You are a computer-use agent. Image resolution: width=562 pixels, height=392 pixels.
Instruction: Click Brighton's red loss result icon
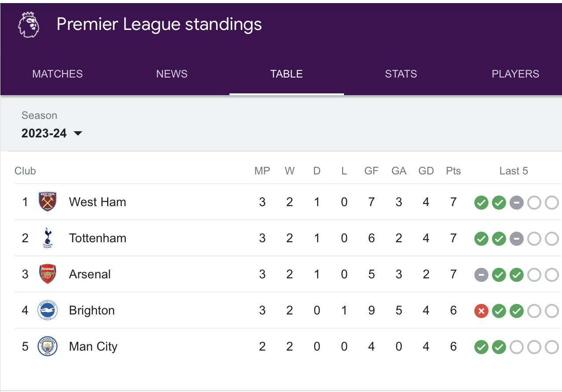[x=481, y=311]
